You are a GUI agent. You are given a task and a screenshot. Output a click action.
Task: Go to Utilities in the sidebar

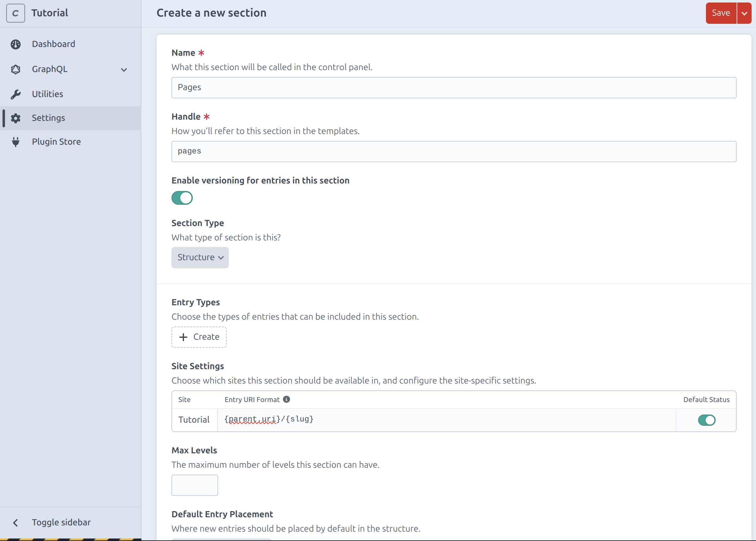click(x=71, y=94)
